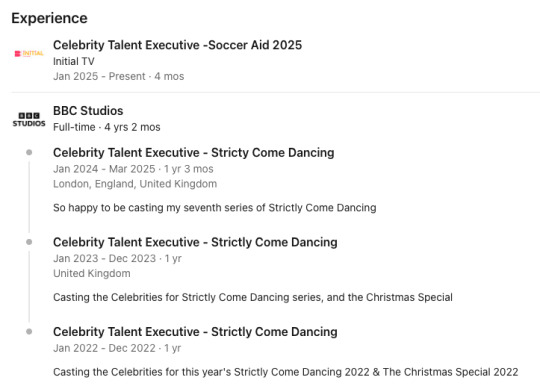Viewport: 540px width, 392px height.
Task: Click the seventh series description text
Action: click(215, 208)
